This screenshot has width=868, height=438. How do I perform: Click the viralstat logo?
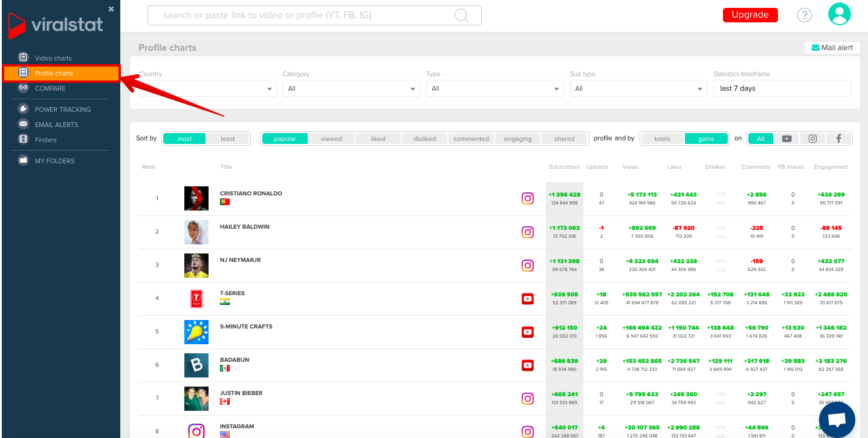click(56, 25)
